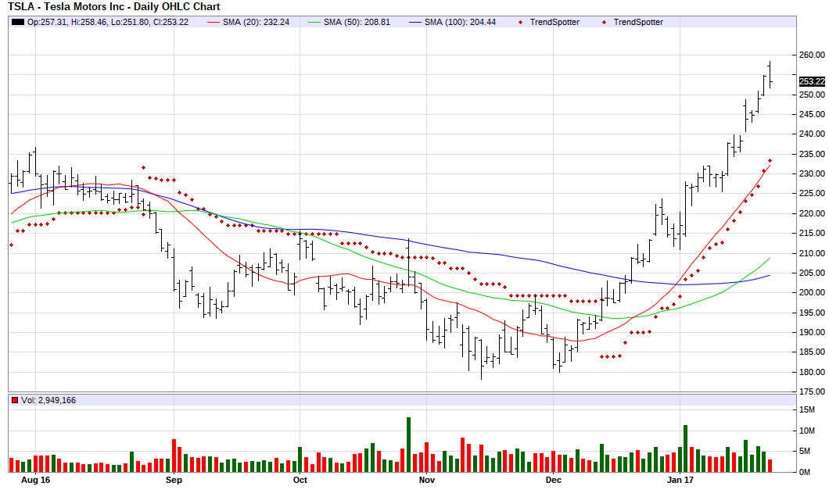Click the 250.00 price axis label

[812, 95]
